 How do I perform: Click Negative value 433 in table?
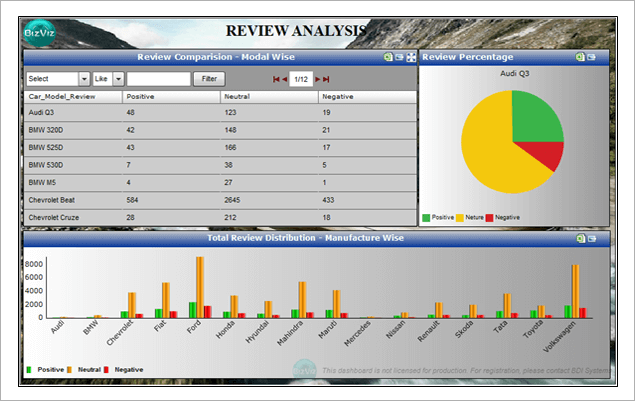[328, 200]
